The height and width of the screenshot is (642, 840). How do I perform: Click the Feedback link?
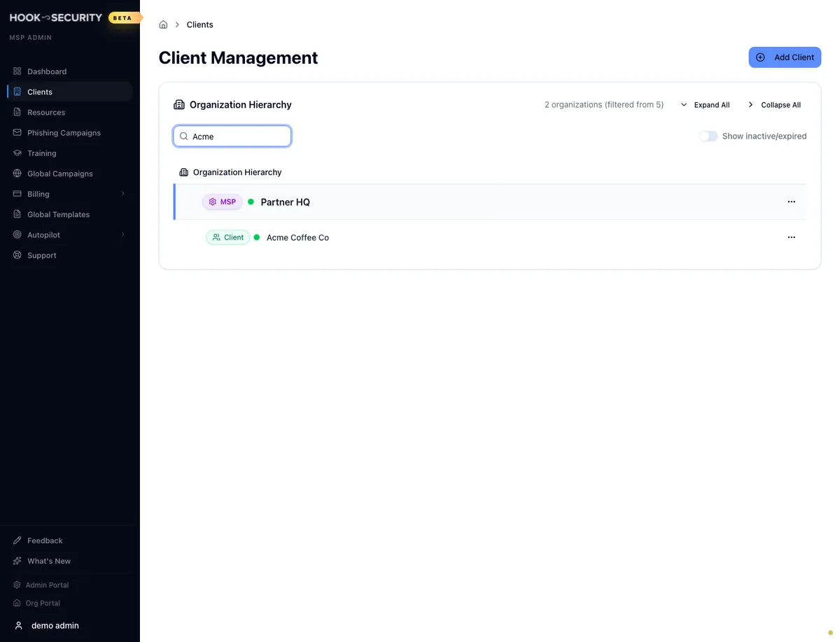tap(70, 540)
